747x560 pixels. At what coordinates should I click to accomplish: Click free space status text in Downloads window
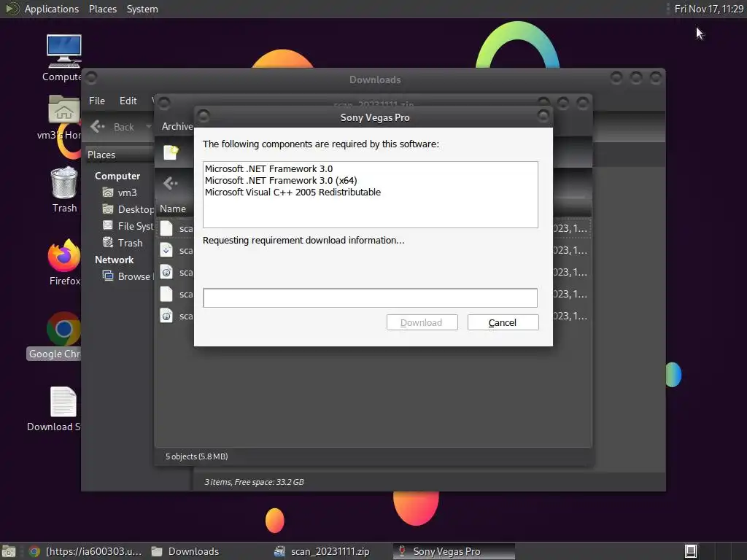pyautogui.click(x=254, y=482)
